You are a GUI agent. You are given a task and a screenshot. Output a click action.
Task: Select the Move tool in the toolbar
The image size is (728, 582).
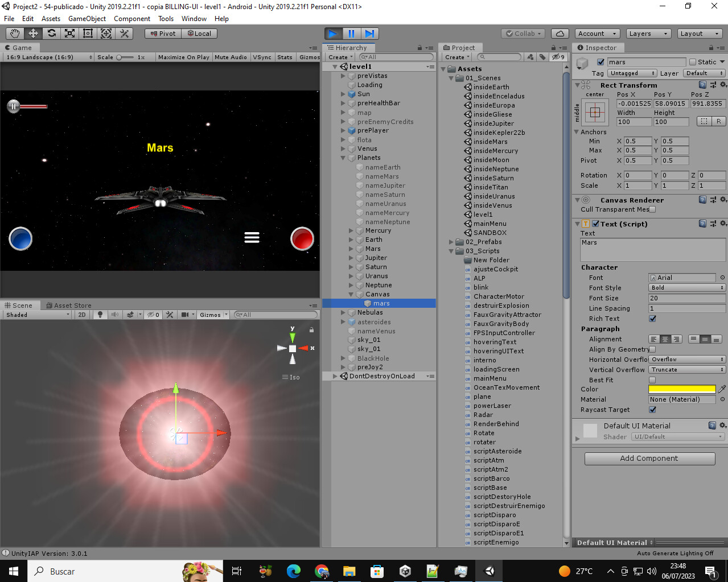point(32,34)
